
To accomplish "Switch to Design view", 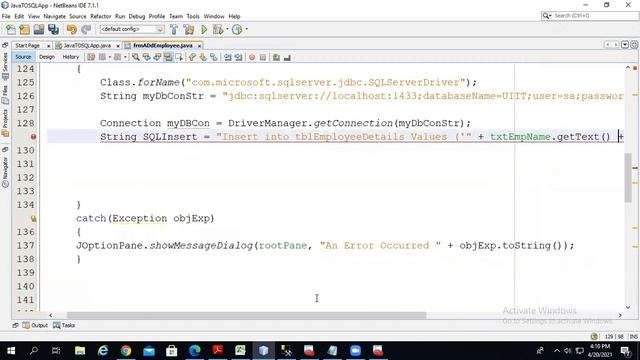I will coord(47,57).
